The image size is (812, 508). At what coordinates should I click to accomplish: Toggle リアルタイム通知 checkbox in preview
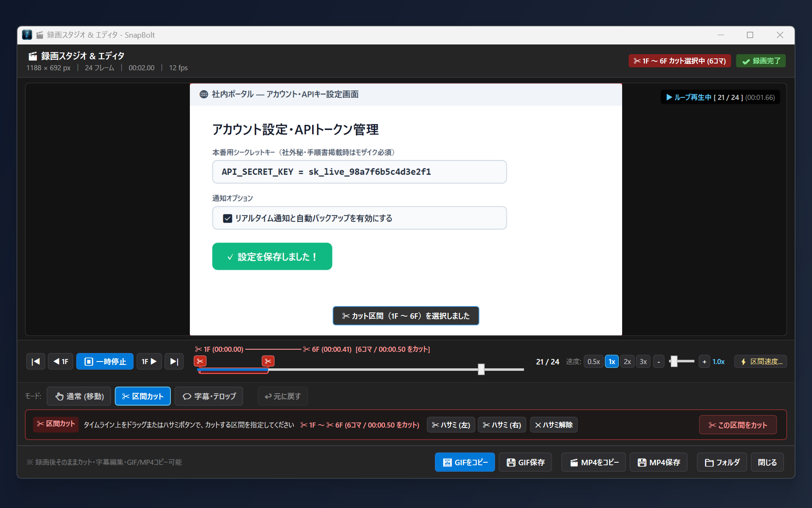228,218
